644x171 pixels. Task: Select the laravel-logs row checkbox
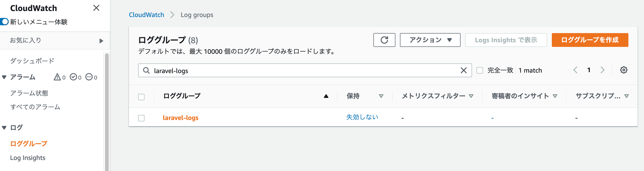tap(141, 118)
